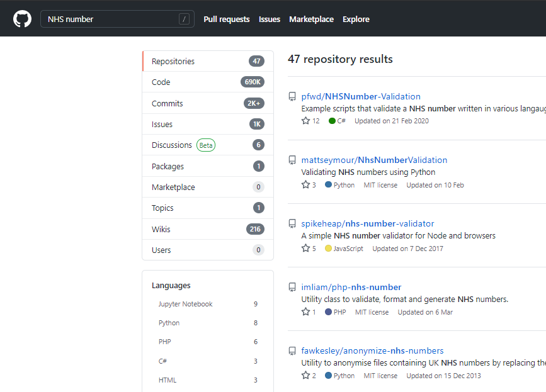546x392 pixels.
Task: Click the NHS number search field
Action: pos(117,19)
